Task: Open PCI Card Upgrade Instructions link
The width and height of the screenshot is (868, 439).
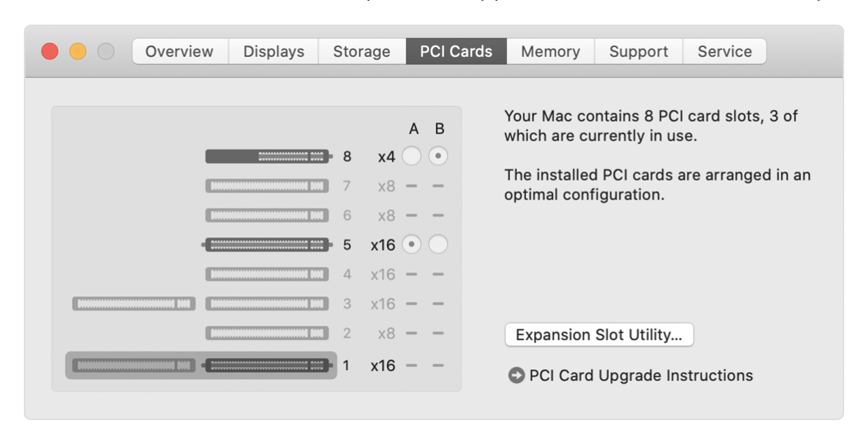Action: click(x=641, y=376)
